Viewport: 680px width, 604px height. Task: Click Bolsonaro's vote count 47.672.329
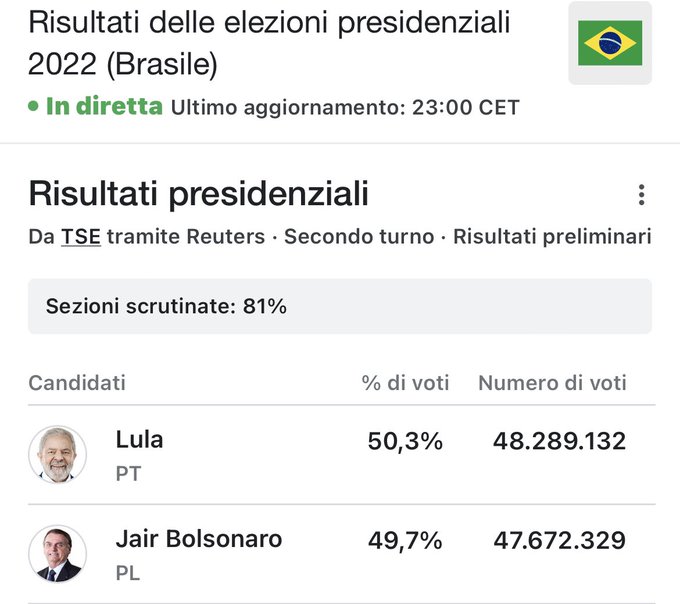pos(559,541)
